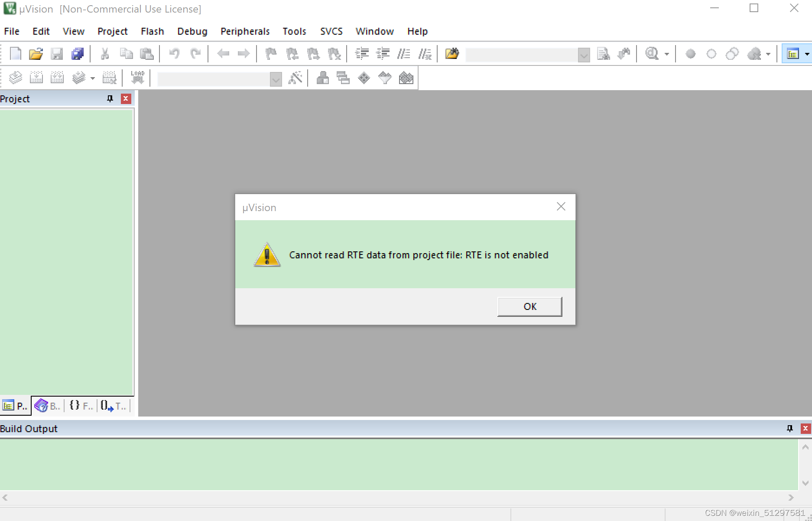Select the Project tab at panel bottom
The width and height of the screenshot is (812, 521).
15,406
